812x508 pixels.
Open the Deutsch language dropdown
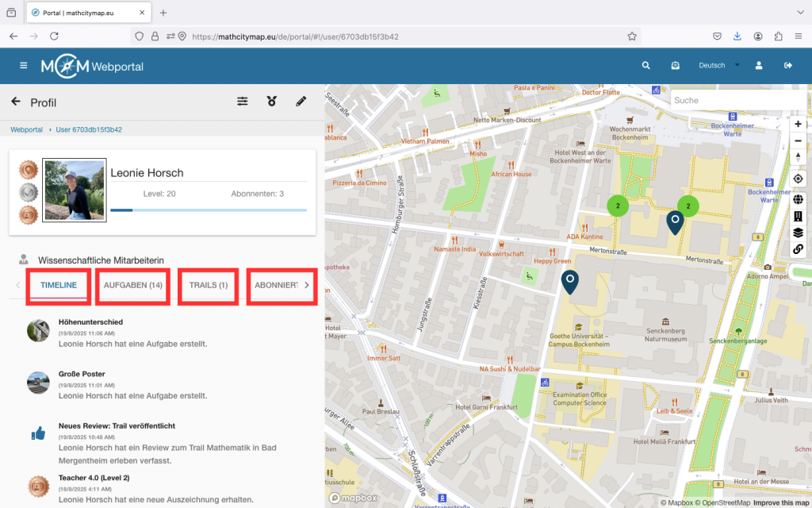tap(718, 66)
